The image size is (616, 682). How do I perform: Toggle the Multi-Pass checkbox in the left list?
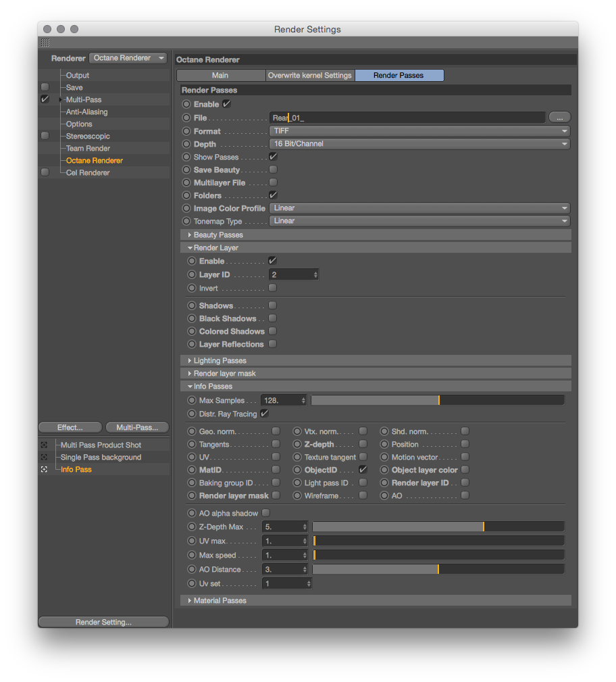(x=45, y=99)
